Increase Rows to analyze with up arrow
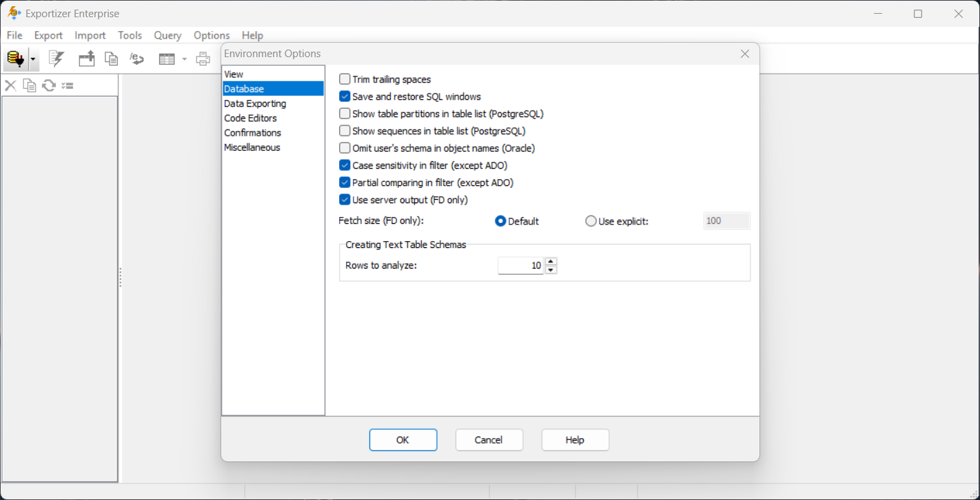 (551, 262)
